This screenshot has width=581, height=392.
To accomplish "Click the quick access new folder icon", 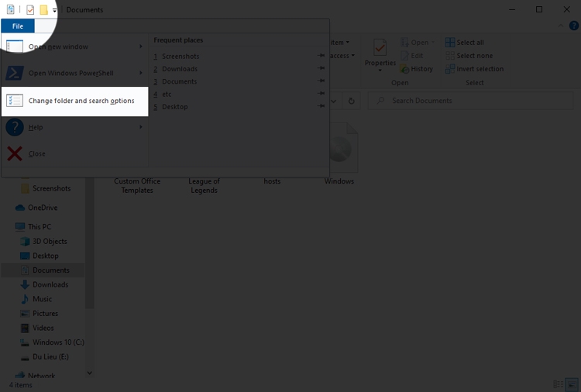I will (43, 9).
